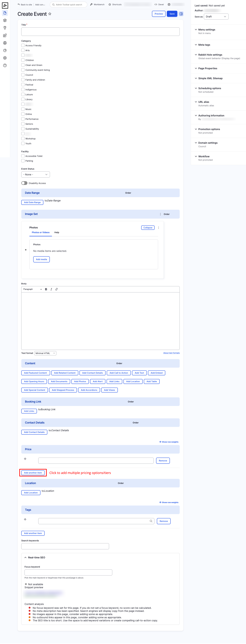Open the People section with the person icon
Image resolution: width=246 pixels, height=644 pixels.
tap(5, 43)
